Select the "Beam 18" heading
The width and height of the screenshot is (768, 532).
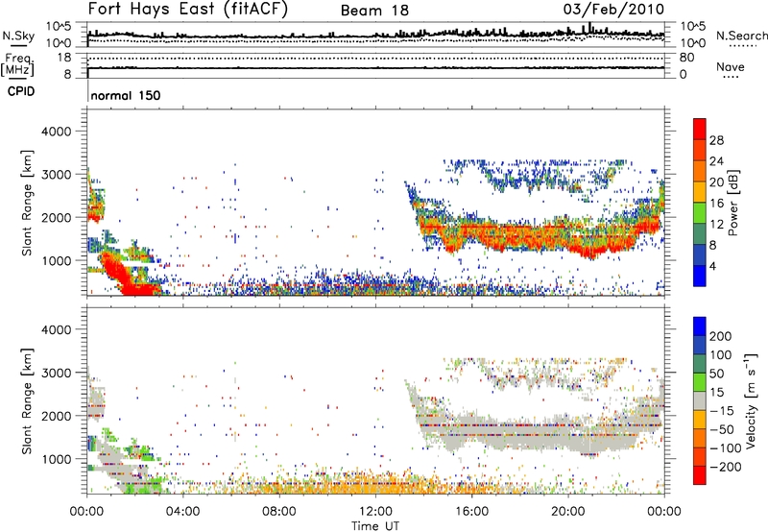coord(374,11)
